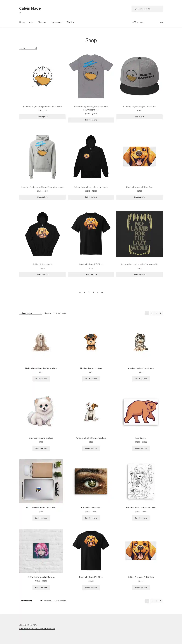This screenshot has width=182, height=644.
Task: Open the Bear Canvas product thumbnail
Action: (x=141, y=412)
